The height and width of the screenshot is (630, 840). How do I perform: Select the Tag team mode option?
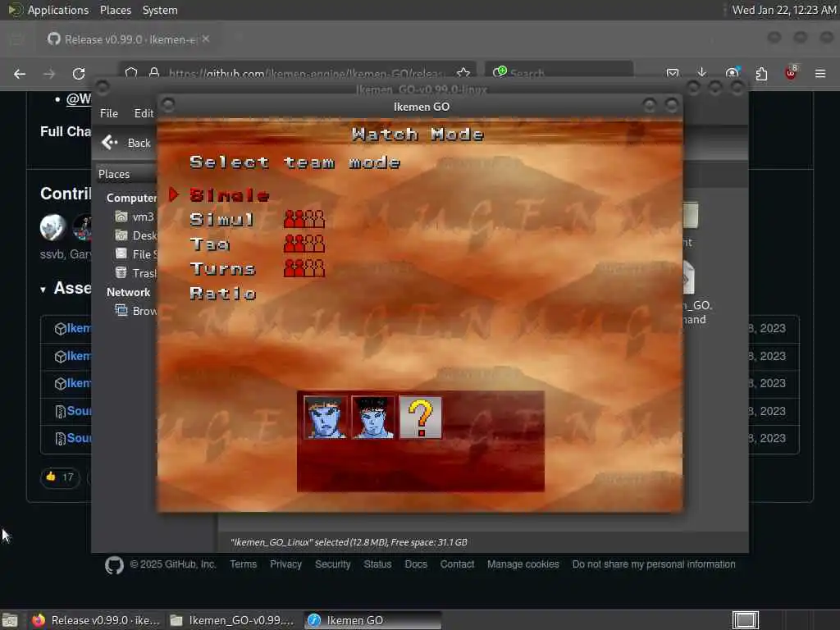click(209, 244)
